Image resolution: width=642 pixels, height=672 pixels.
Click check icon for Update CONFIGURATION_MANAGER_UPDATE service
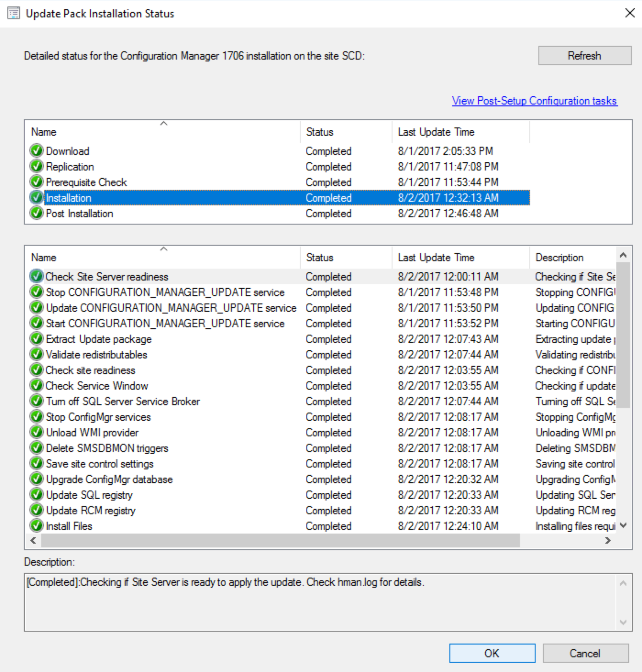(x=37, y=308)
